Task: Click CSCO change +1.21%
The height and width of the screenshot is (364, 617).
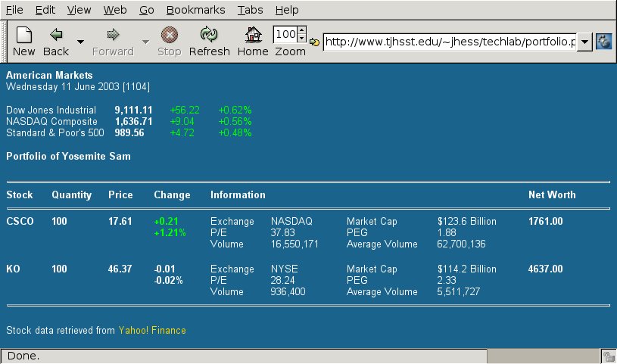Action: (x=170, y=232)
